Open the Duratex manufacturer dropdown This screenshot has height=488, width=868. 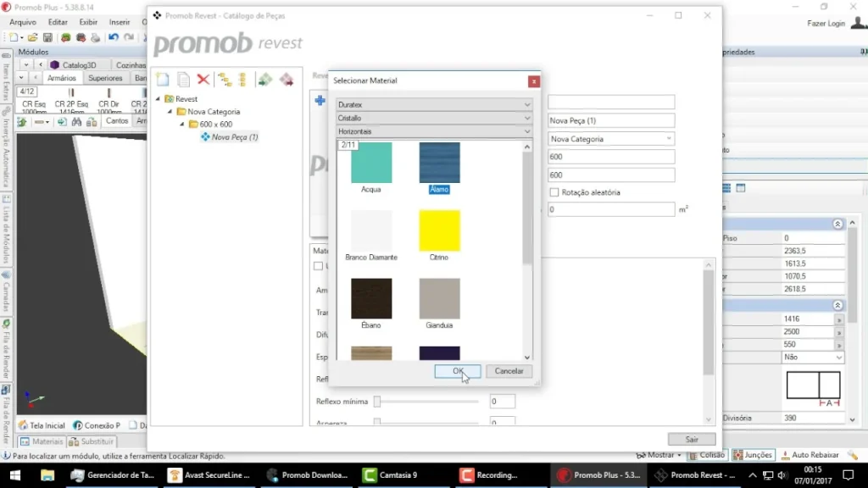(434, 104)
